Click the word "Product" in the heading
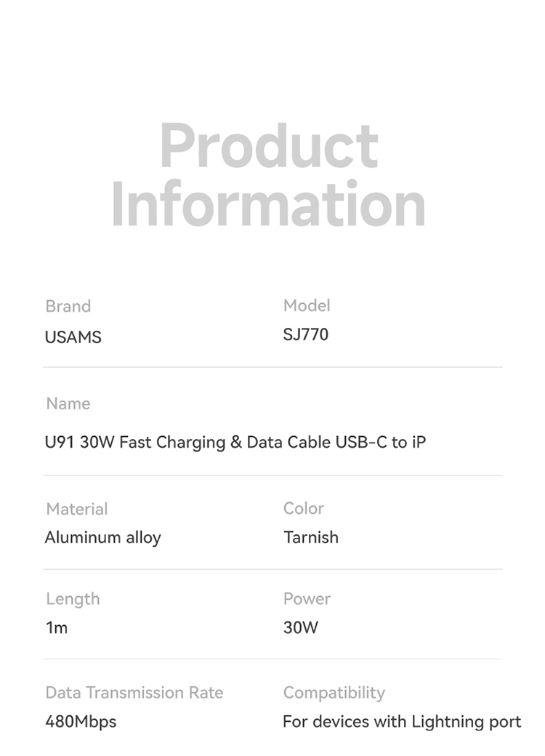Image resolution: width=545 pixels, height=756 pixels. coord(269,146)
